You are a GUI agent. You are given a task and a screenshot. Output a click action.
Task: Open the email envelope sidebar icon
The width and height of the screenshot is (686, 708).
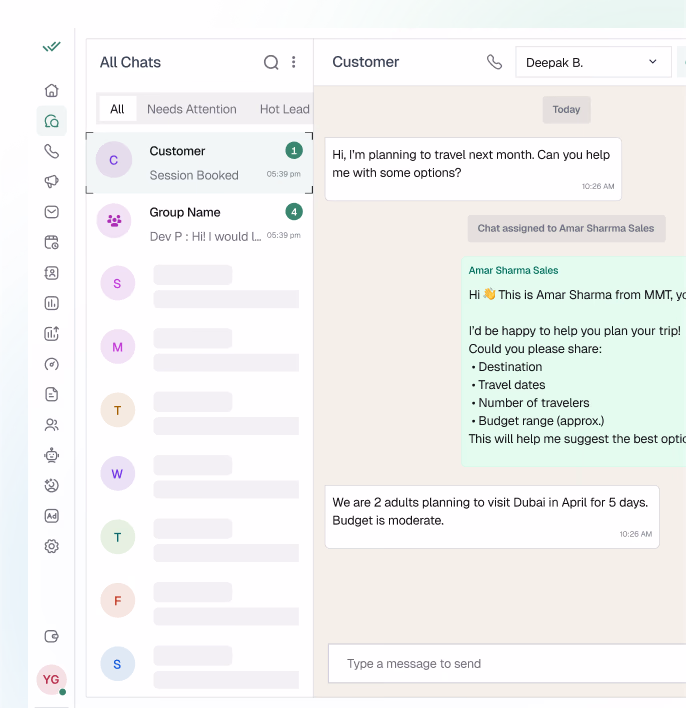tap(52, 212)
